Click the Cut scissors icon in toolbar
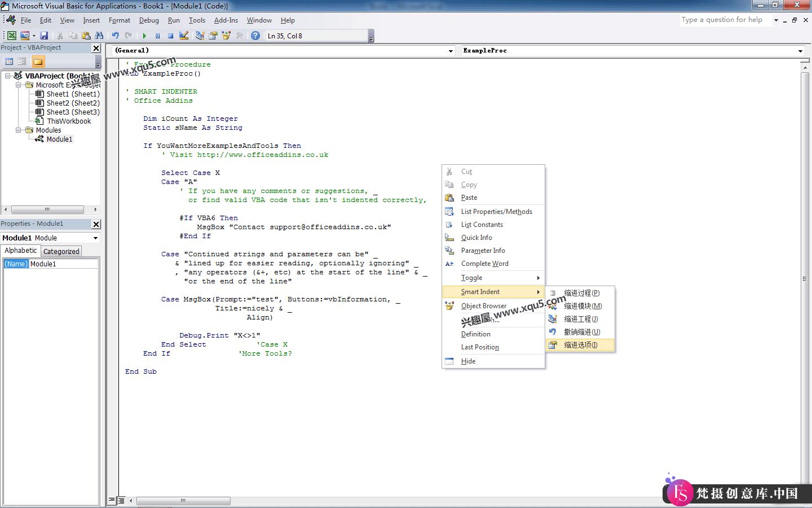This screenshot has height=508, width=812. coord(60,36)
